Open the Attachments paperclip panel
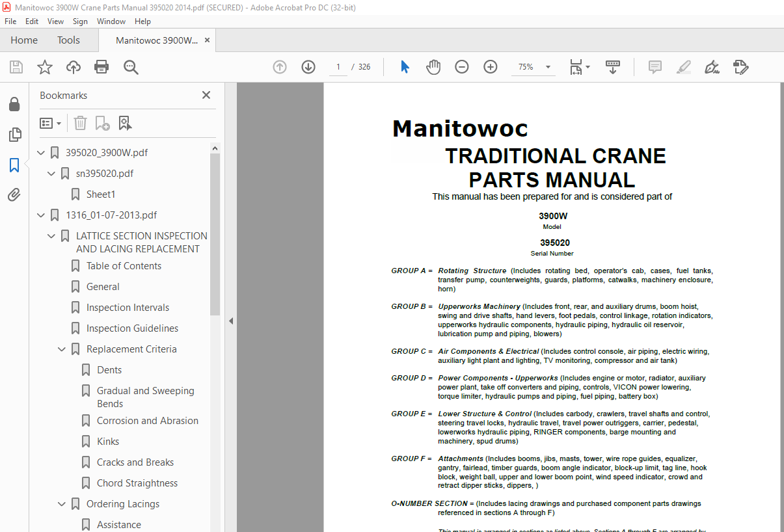The image size is (784, 532). pyautogui.click(x=14, y=195)
